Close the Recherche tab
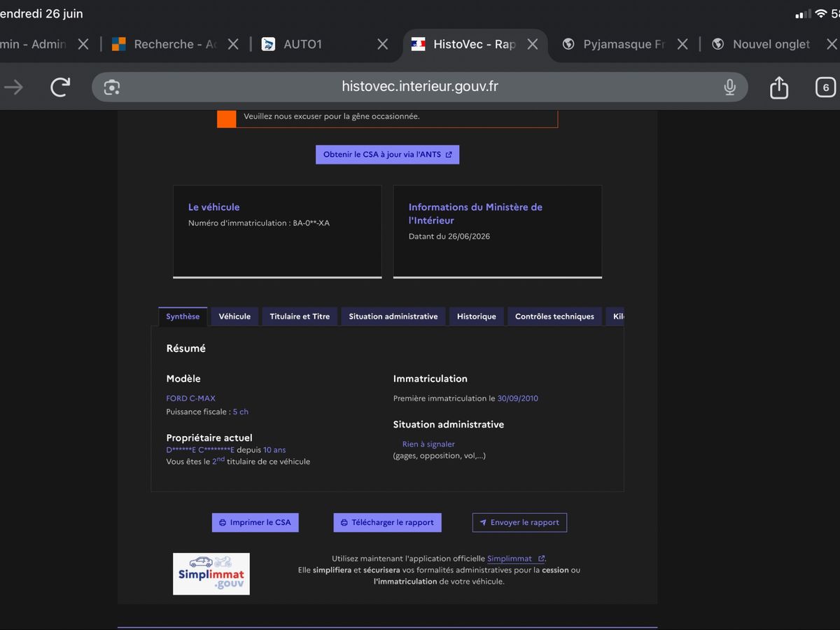 (233, 44)
